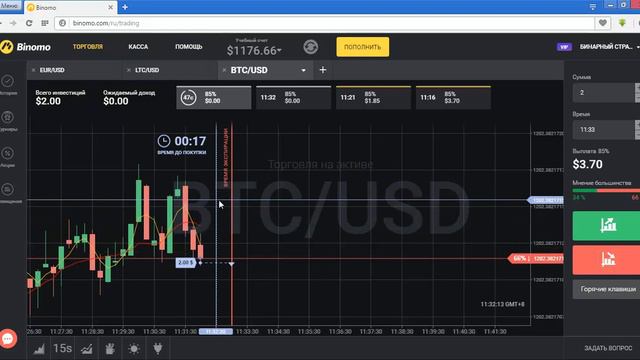
Task: Click the red down trade button
Action: point(606,260)
